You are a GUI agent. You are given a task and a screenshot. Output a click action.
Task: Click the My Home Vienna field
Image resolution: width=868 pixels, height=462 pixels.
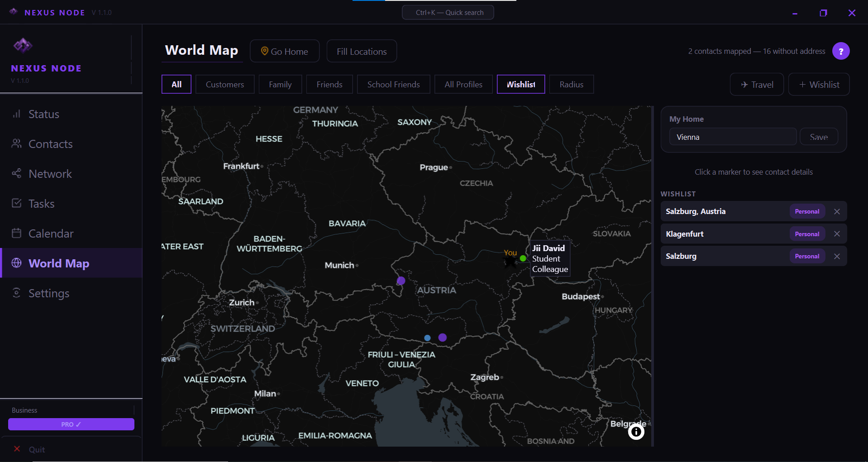(x=733, y=137)
